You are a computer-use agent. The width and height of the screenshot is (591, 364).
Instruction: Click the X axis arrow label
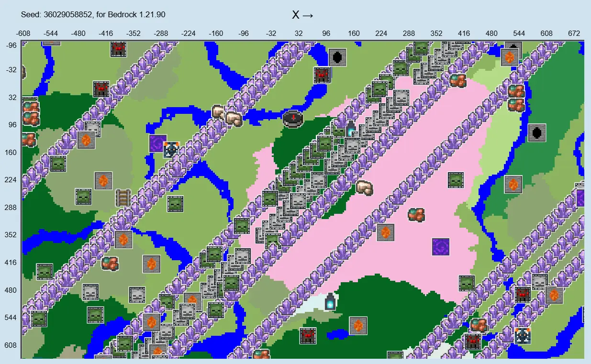(303, 15)
